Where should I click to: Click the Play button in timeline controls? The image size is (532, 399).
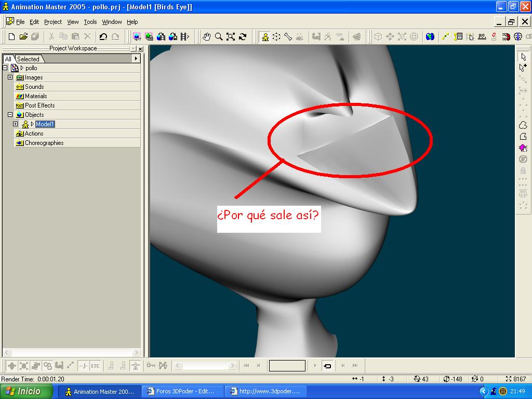[315, 366]
